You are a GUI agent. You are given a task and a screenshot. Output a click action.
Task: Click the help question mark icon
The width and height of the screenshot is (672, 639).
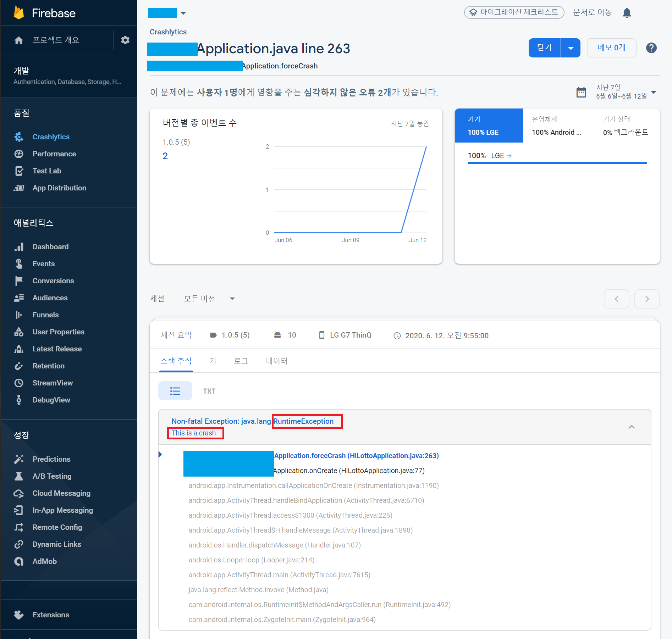pos(651,48)
